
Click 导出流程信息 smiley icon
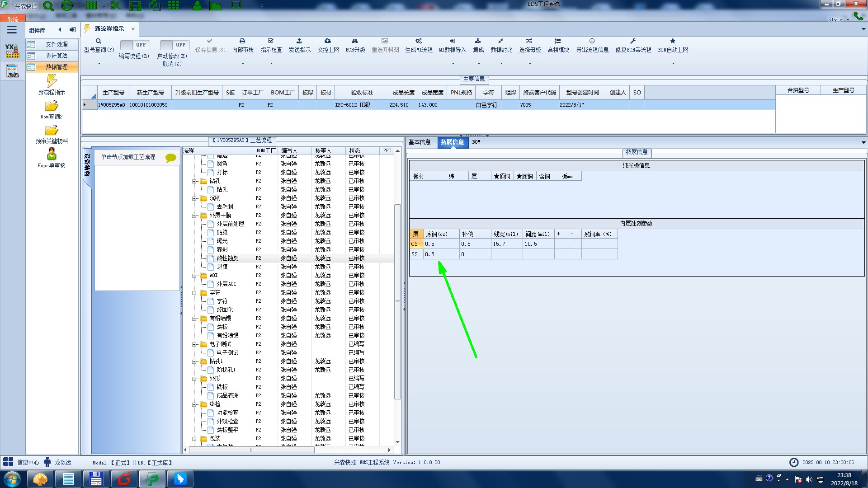tap(592, 41)
